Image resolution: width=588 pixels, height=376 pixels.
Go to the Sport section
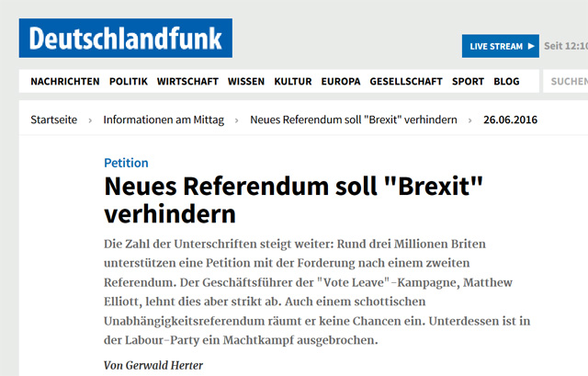coord(468,82)
